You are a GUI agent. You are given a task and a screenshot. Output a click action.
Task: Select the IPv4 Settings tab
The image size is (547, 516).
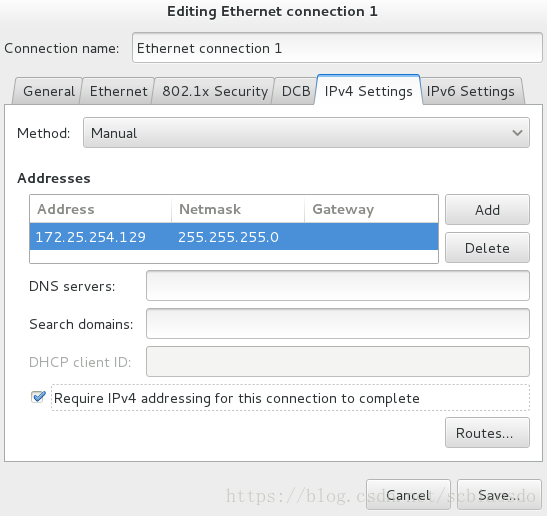click(368, 90)
